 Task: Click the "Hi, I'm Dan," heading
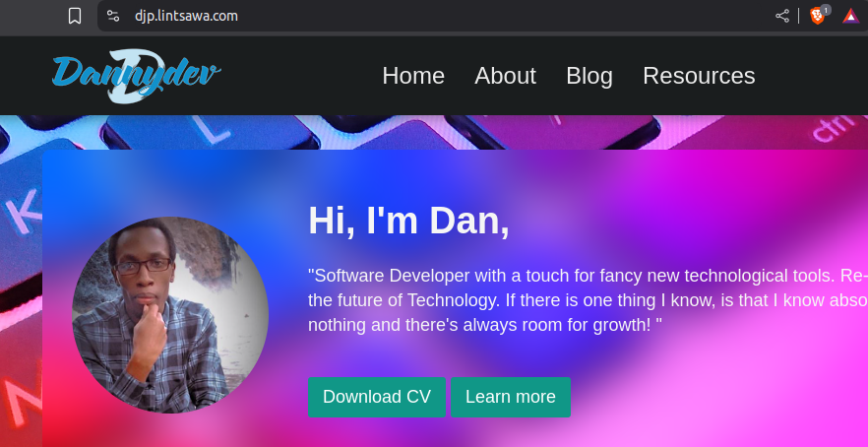[x=408, y=221]
